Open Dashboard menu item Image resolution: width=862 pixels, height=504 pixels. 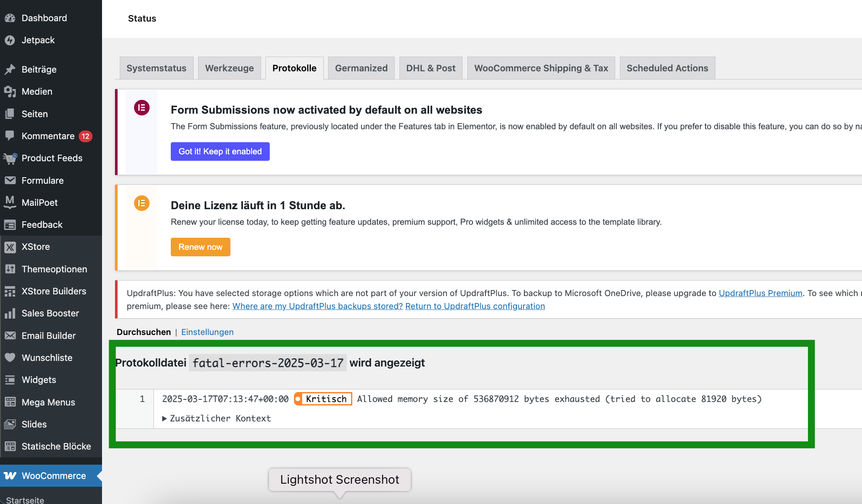[x=51, y=18]
